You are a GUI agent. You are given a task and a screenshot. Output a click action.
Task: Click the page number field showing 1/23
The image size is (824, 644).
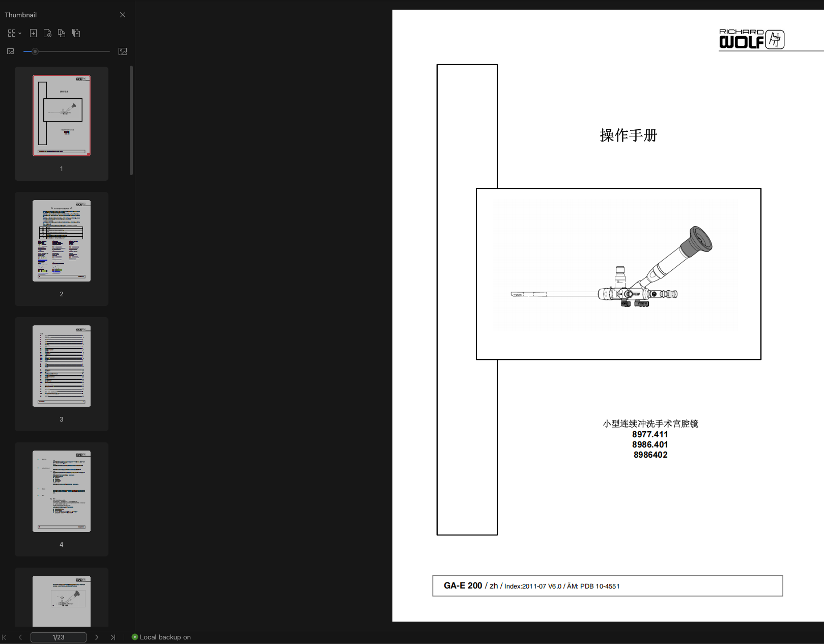[x=59, y=637]
